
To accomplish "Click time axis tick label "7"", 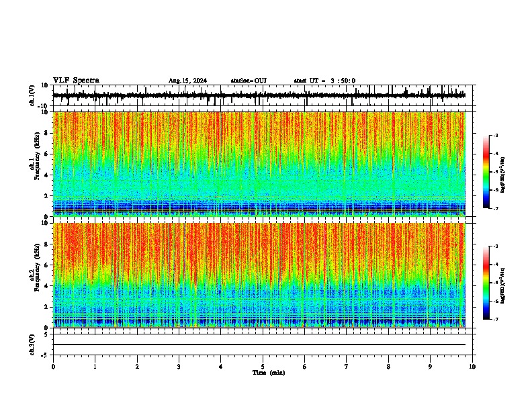I will click(x=347, y=367).
